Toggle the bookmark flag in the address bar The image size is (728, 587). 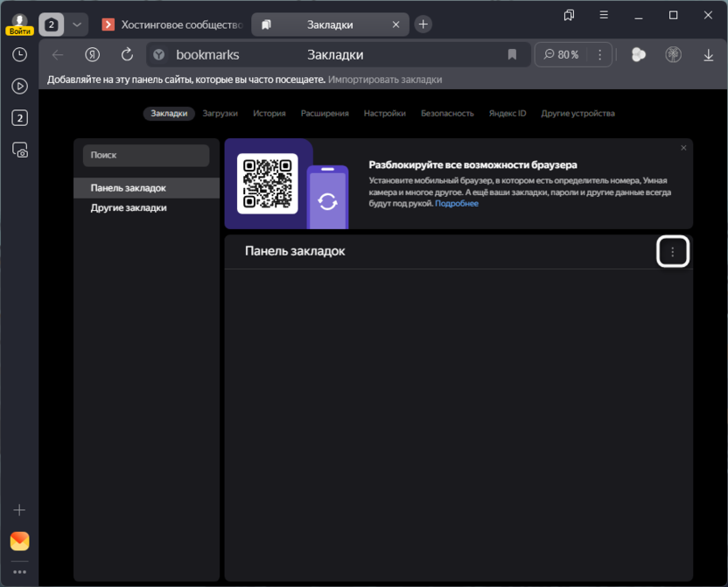[512, 55]
